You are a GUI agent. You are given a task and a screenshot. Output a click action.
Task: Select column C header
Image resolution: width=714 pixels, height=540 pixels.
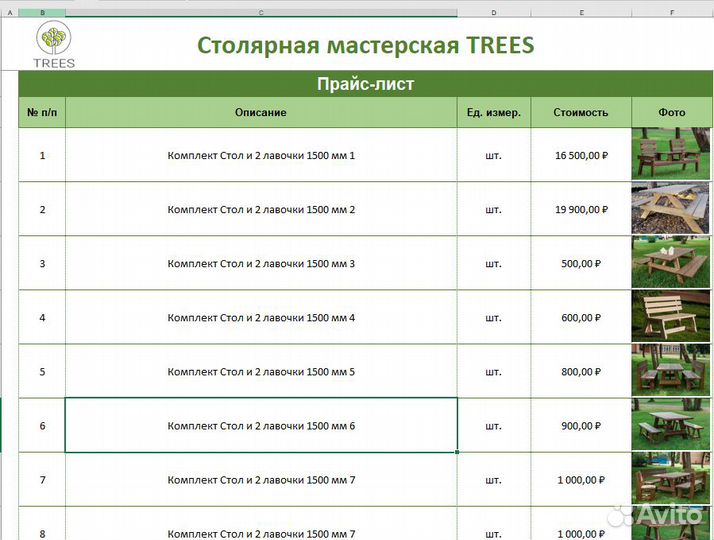261,13
